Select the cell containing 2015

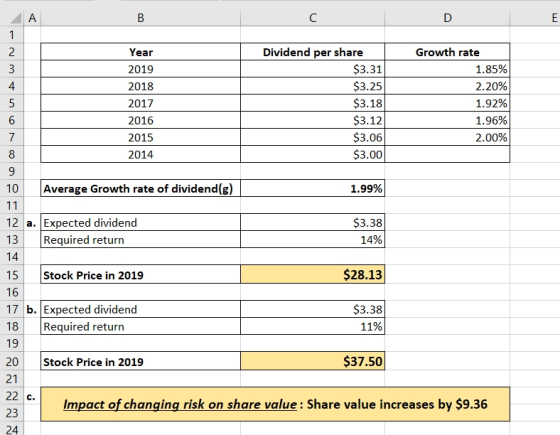[x=141, y=138]
